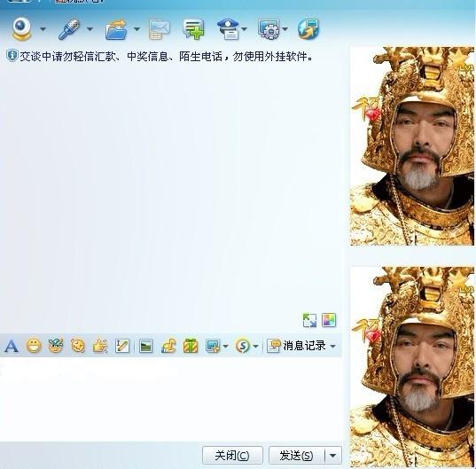Click the lower avatar picture

pos(412,367)
